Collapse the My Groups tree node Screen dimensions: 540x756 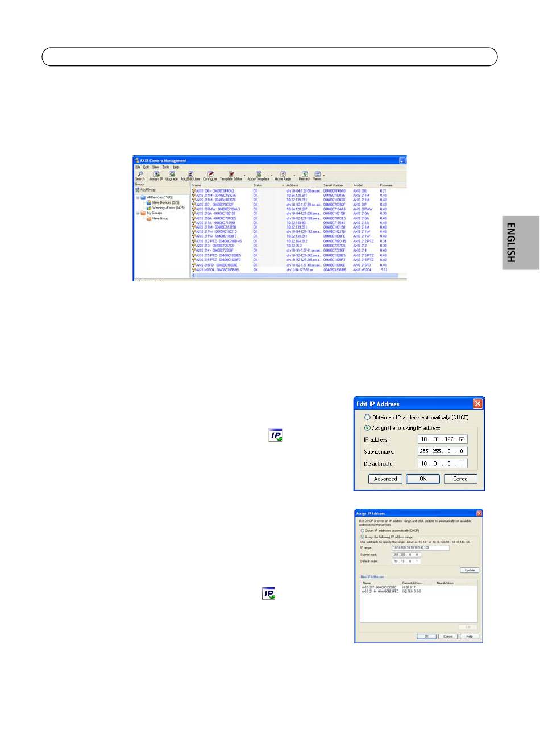138,213
